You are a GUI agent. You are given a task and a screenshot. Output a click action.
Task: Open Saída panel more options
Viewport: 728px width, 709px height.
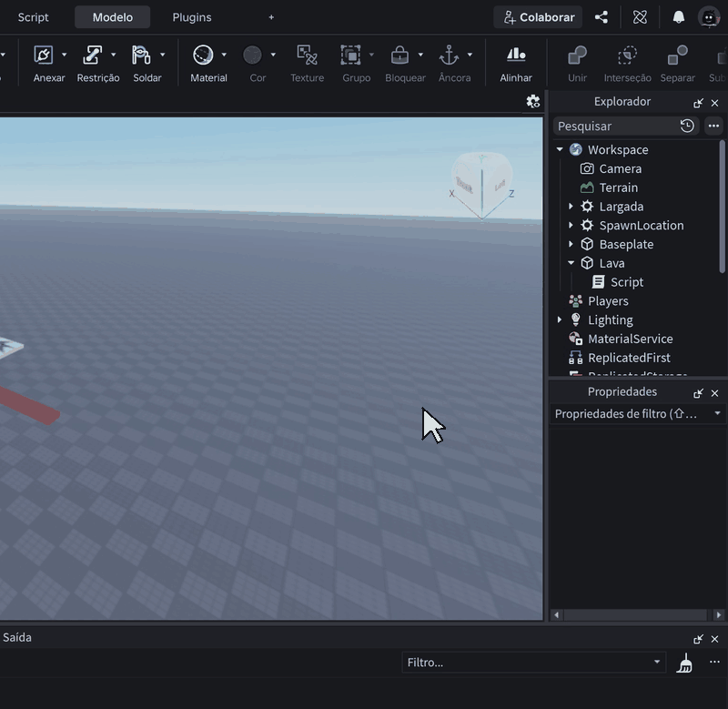(x=714, y=662)
